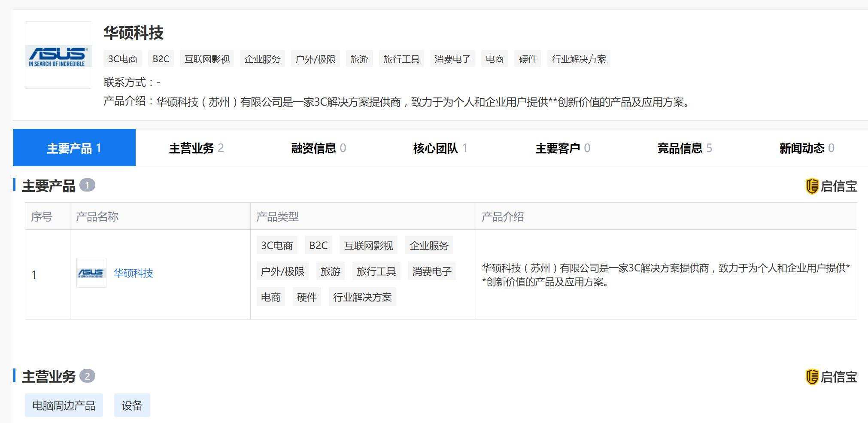Click the 3C电商 tag in header
868x423 pixels.
click(x=123, y=59)
